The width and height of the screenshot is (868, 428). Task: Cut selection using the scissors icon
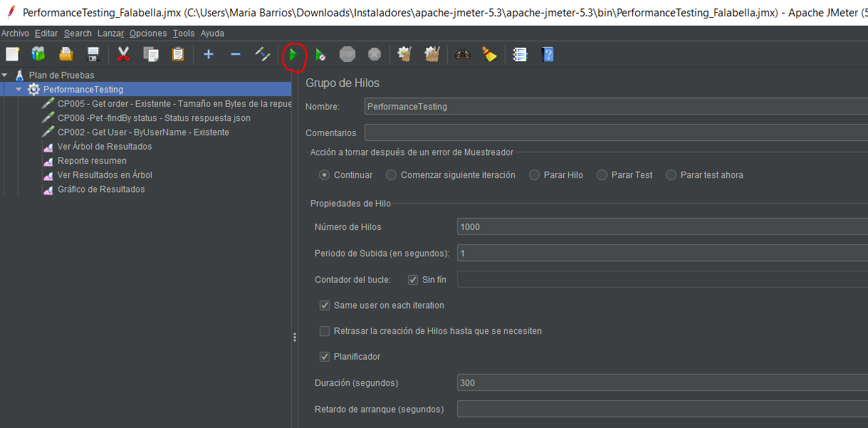click(123, 54)
